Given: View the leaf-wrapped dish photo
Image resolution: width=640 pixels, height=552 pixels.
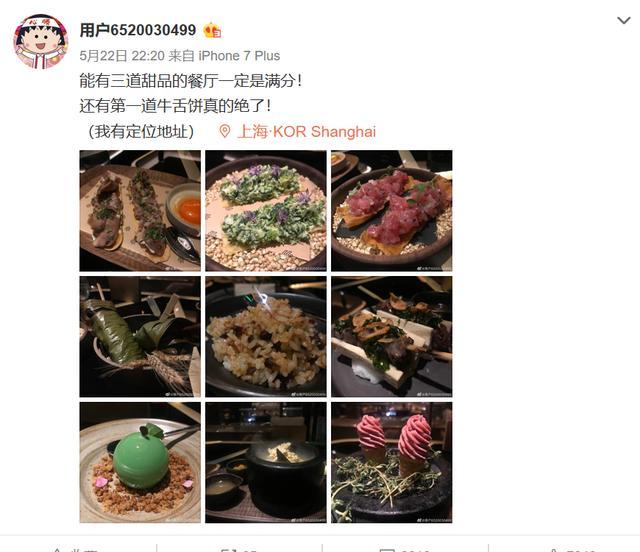Looking at the screenshot, I should [140, 336].
